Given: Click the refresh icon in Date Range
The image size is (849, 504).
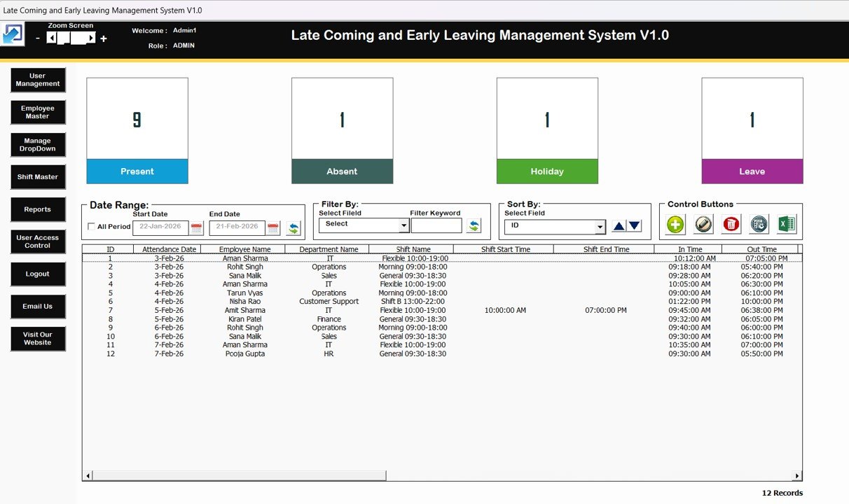Looking at the screenshot, I should [x=294, y=227].
